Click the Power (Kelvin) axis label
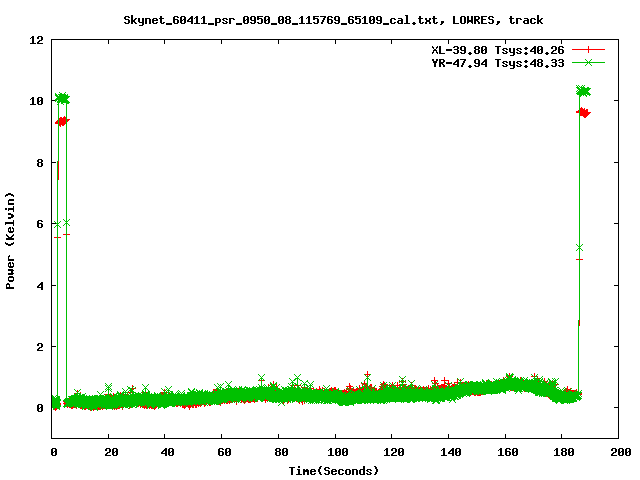This screenshot has height=480, width=640. coord(10,241)
